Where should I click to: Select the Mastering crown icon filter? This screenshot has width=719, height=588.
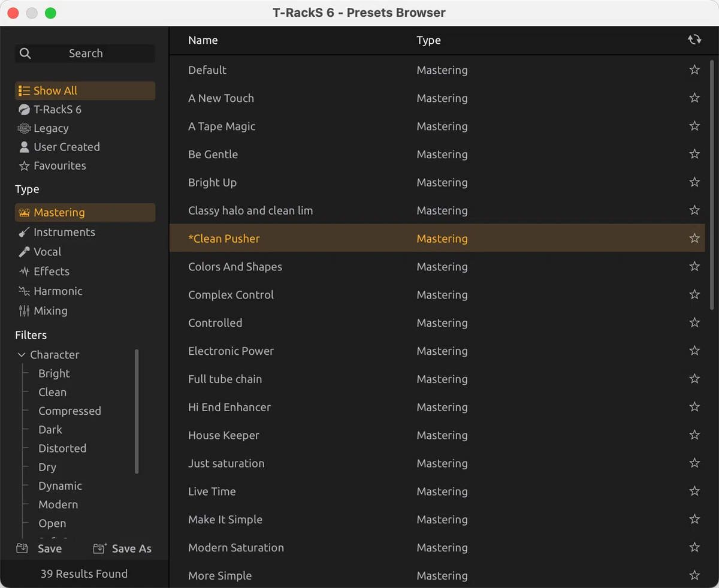[24, 213]
